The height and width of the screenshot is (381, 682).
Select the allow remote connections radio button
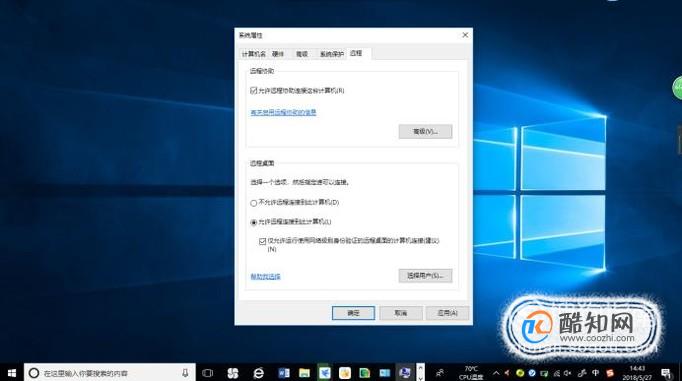click(254, 222)
